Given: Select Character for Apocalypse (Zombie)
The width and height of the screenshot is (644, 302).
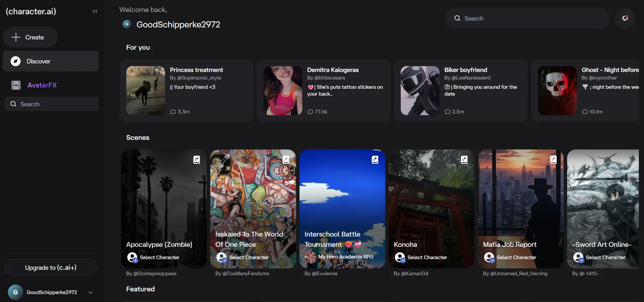Looking at the screenshot, I should 153,257.
